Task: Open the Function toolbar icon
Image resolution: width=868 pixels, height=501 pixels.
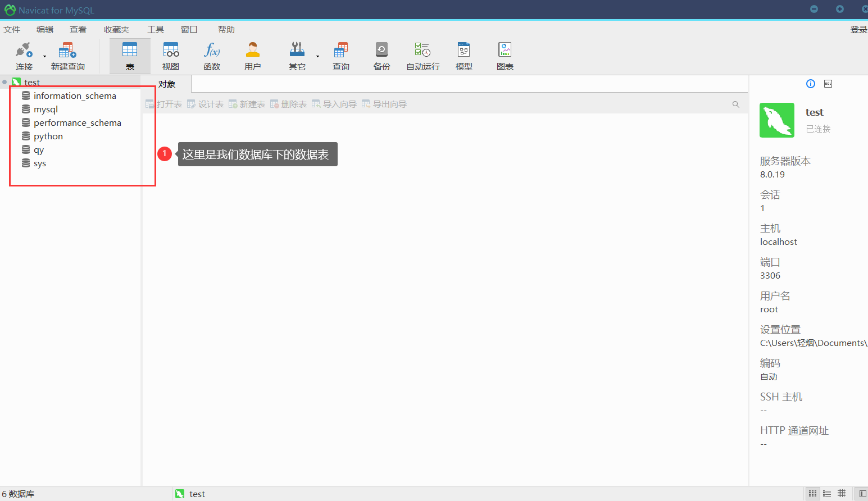Action: tap(212, 51)
